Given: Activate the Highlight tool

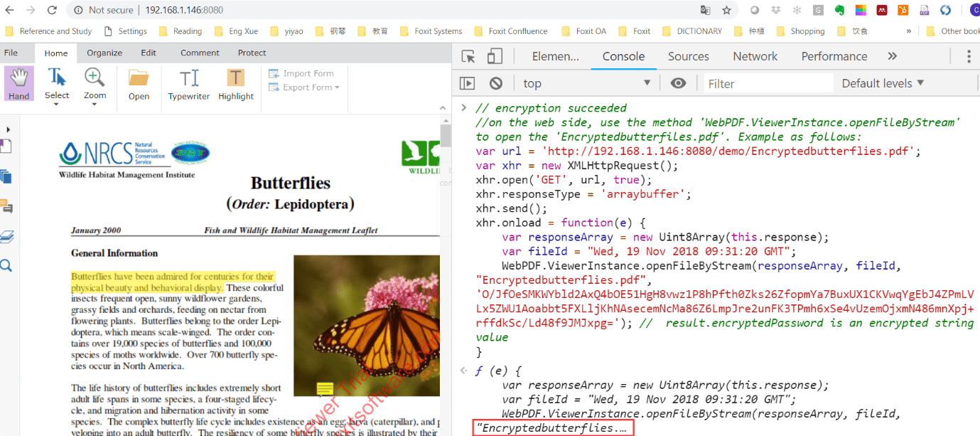Looking at the screenshot, I should (x=236, y=84).
